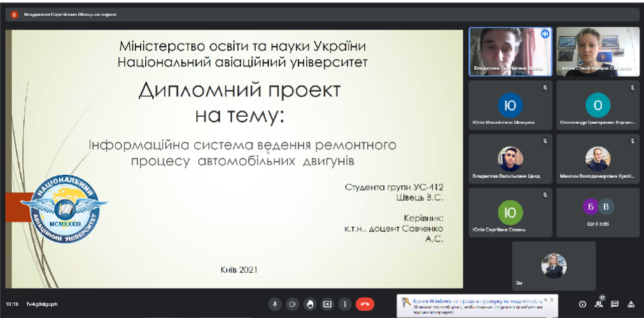
Task: Click muted mic icon on green Ю tile
Action: coord(545,195)
